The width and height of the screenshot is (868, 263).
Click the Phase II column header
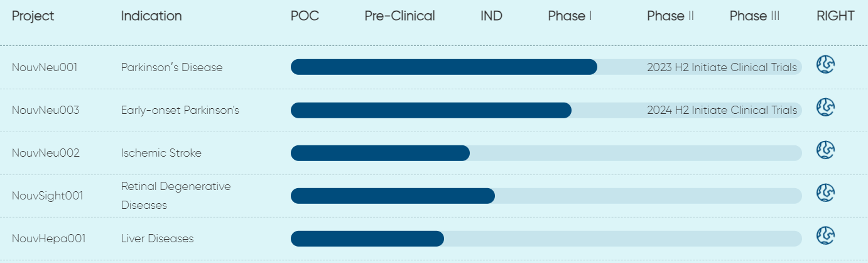pos(670,16)
